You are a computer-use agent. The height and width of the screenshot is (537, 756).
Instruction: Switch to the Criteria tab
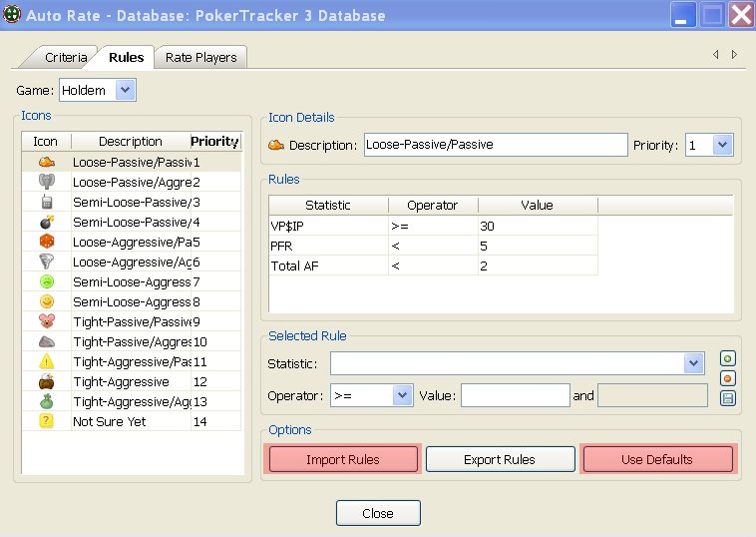click(66, 58)
